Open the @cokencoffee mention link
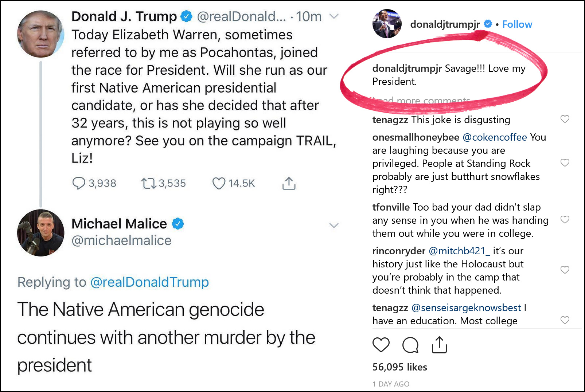This screenshot has width=585, height=392. [495, 137]
